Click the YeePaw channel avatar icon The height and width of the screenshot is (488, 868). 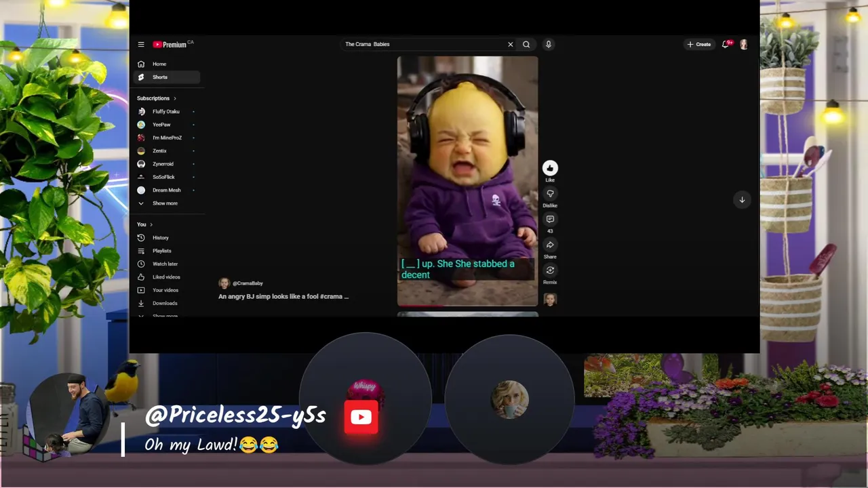[141, 125]
